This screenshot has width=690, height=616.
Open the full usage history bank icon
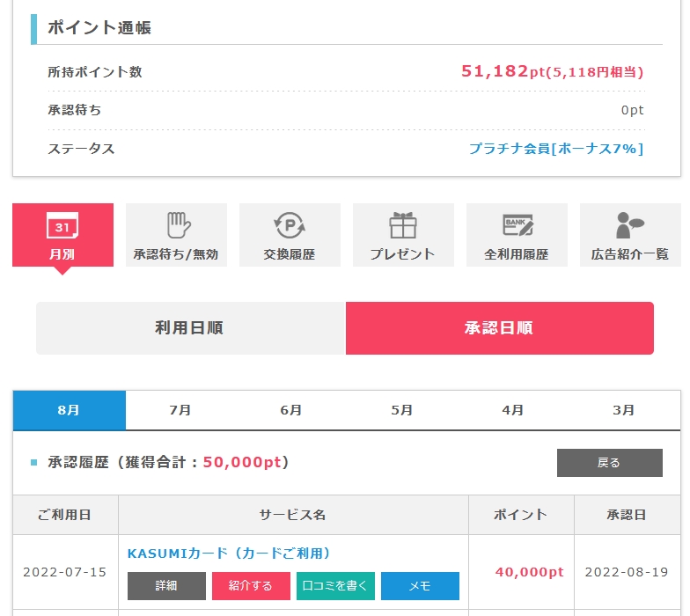coord(517,226)
